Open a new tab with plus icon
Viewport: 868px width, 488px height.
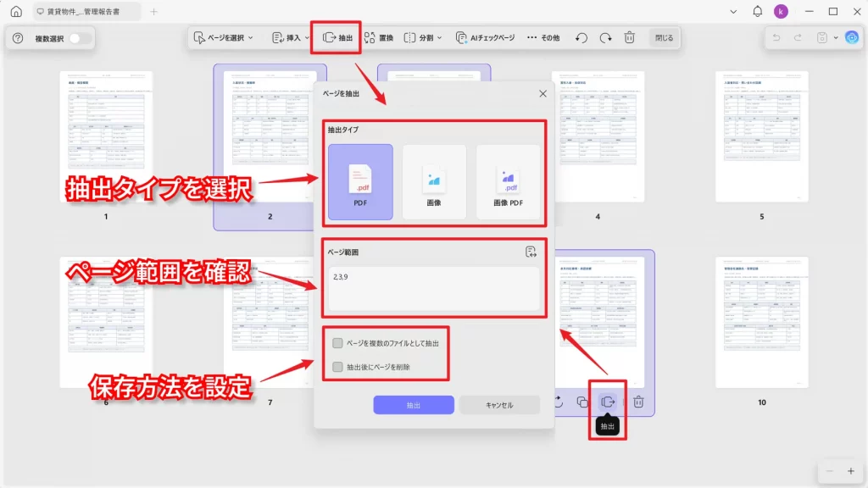154,11
